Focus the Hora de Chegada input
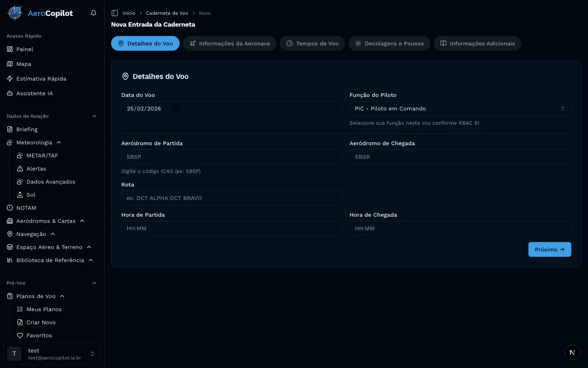 pos(460,228)
